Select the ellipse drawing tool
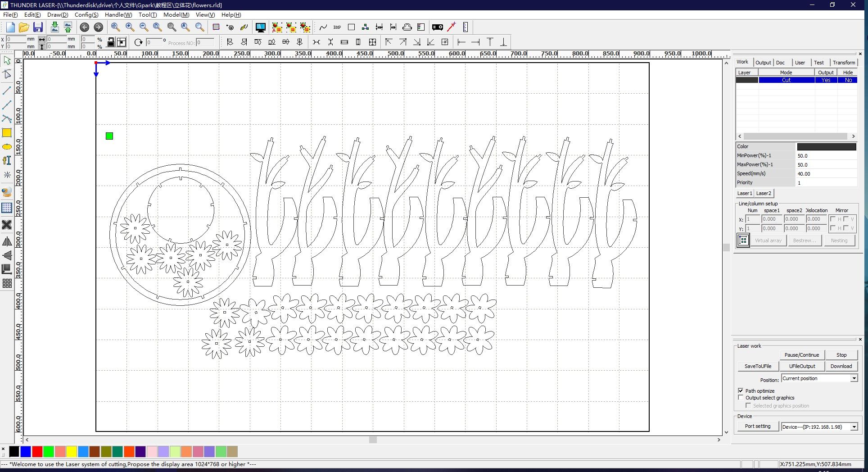The height and width of the screenshot is (472, 868). (x=7, y=147)
